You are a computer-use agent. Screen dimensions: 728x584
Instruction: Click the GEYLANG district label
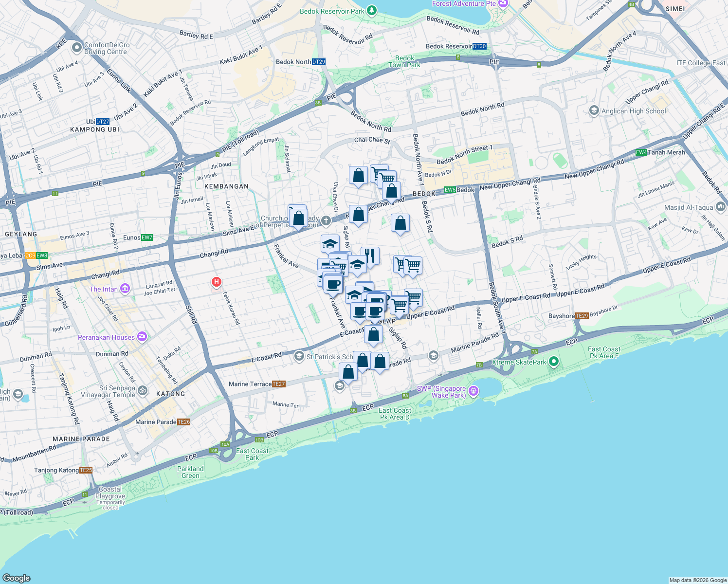click(x=21, y=234)
